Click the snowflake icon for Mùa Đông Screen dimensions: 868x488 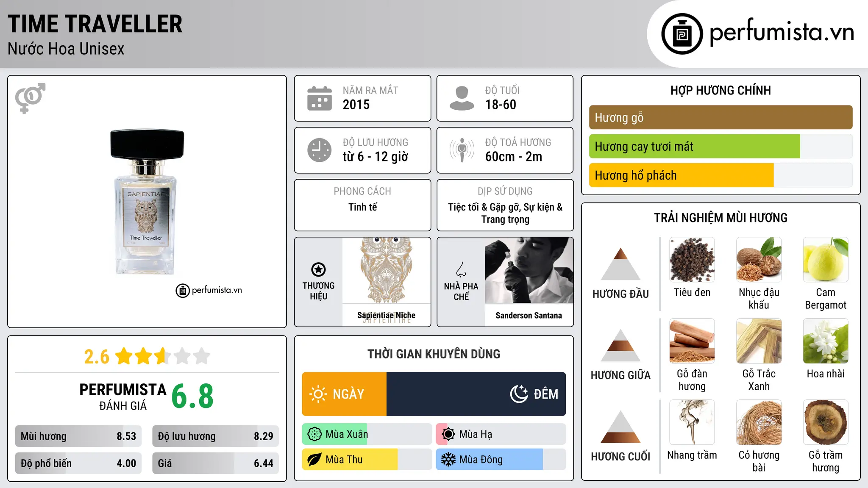[x=448, y=460]
